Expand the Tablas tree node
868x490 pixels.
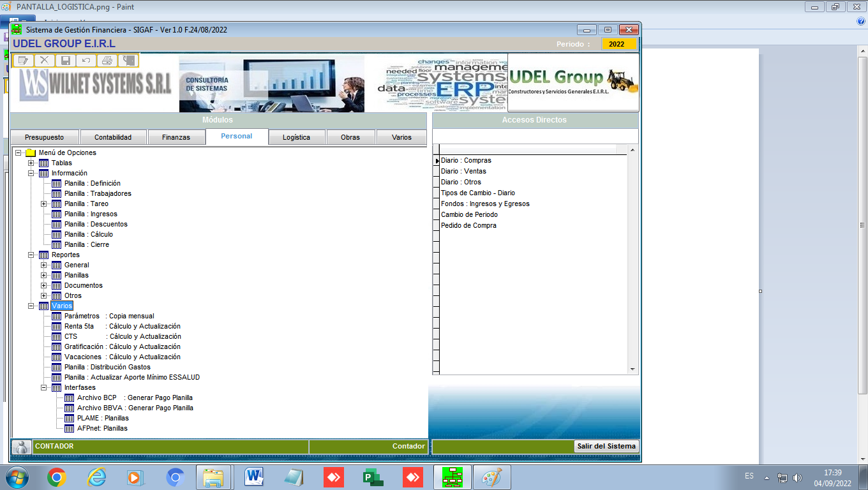[31, 163]
